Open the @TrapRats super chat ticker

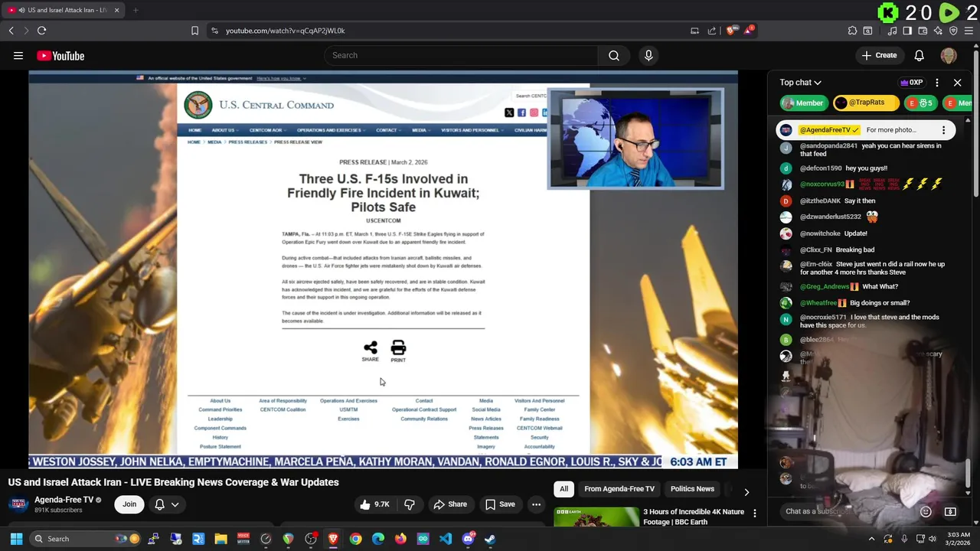click(x=865, y=103)
